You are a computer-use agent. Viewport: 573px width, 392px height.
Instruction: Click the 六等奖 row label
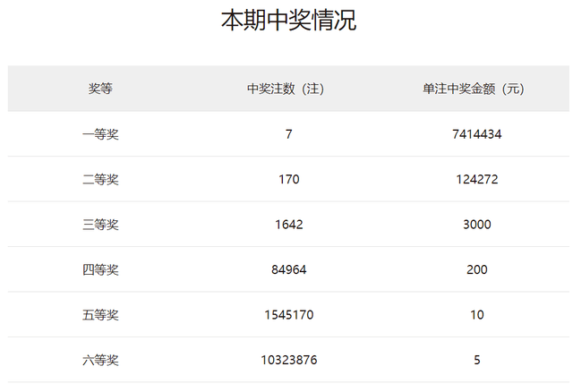(x=100, y=360)
